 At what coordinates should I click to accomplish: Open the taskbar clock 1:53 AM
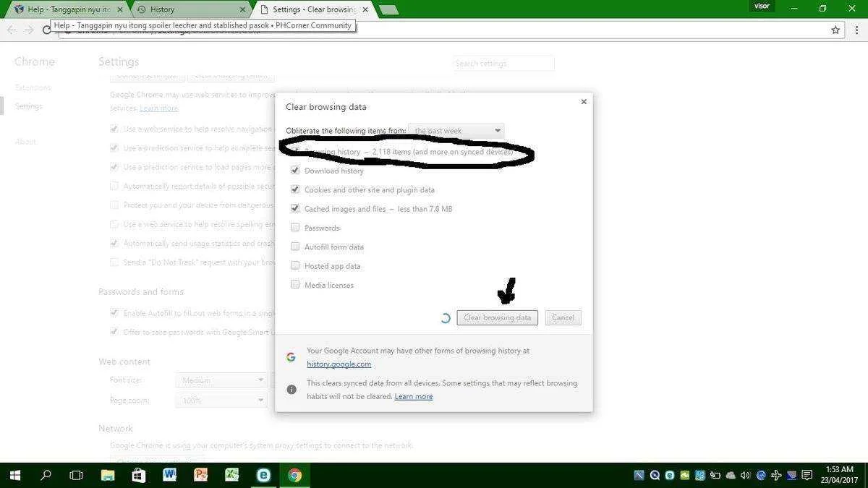(838, 475)
